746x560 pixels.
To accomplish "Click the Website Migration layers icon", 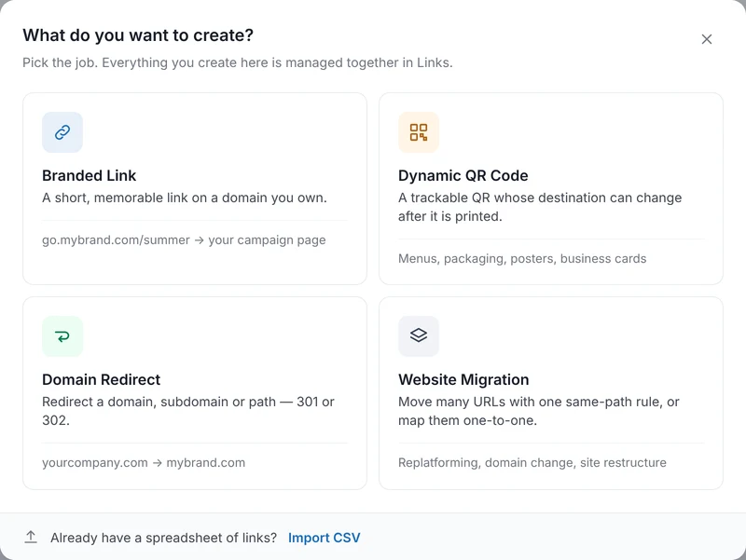I will coord(419,335).
